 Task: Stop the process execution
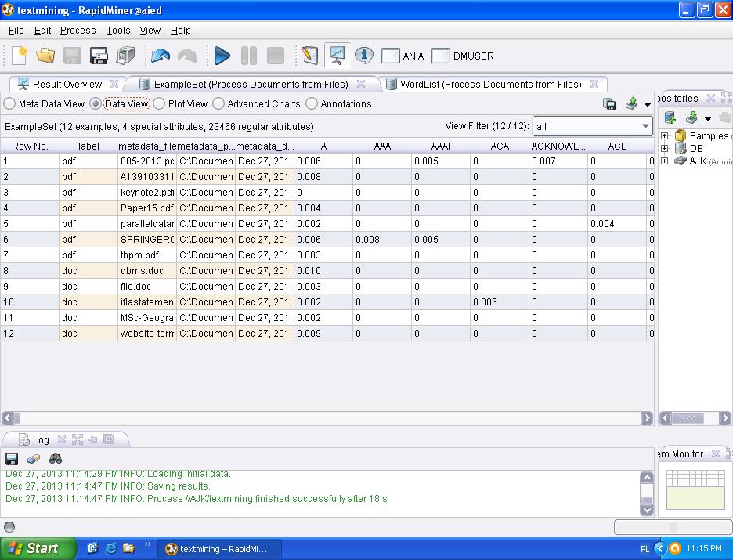point(276,56)
